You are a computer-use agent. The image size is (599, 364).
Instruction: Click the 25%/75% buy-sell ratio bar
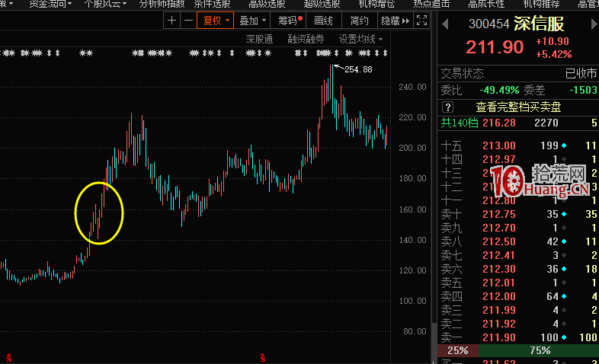pyautogui.click(x=517, y=350)
